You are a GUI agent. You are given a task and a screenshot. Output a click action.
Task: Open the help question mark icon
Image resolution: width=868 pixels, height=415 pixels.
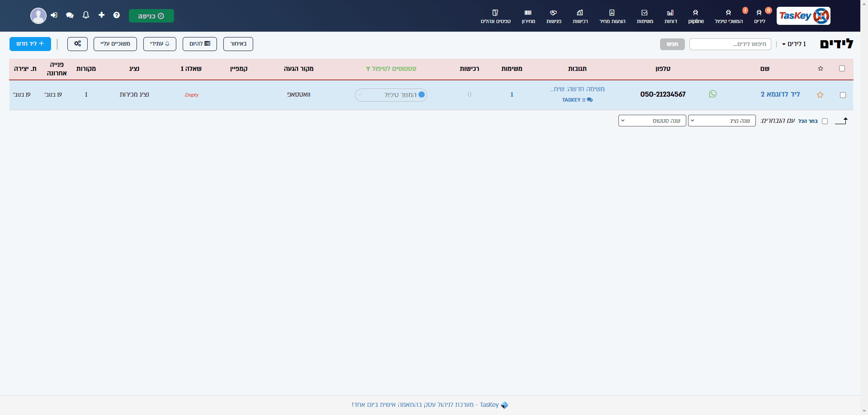coord(117,15)
